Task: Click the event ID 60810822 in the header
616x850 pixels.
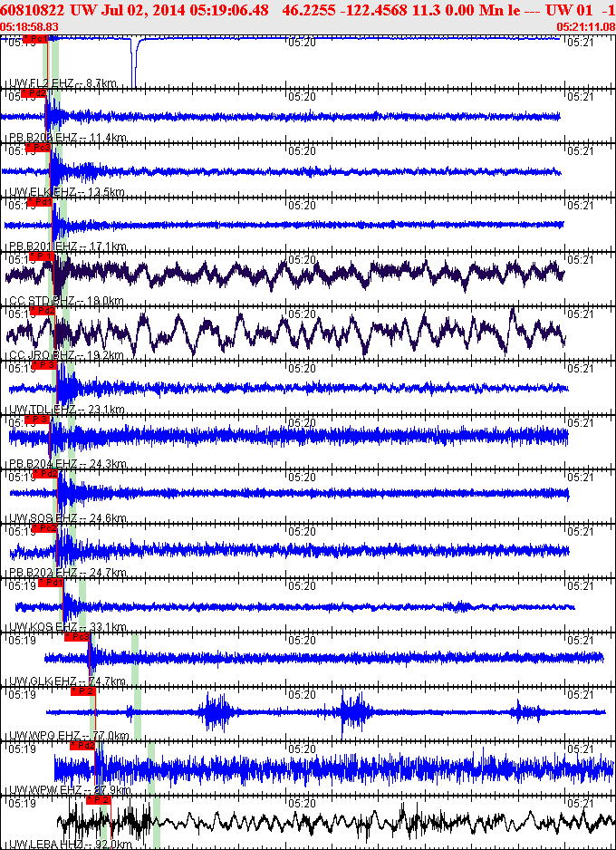Action: point(34,12)
